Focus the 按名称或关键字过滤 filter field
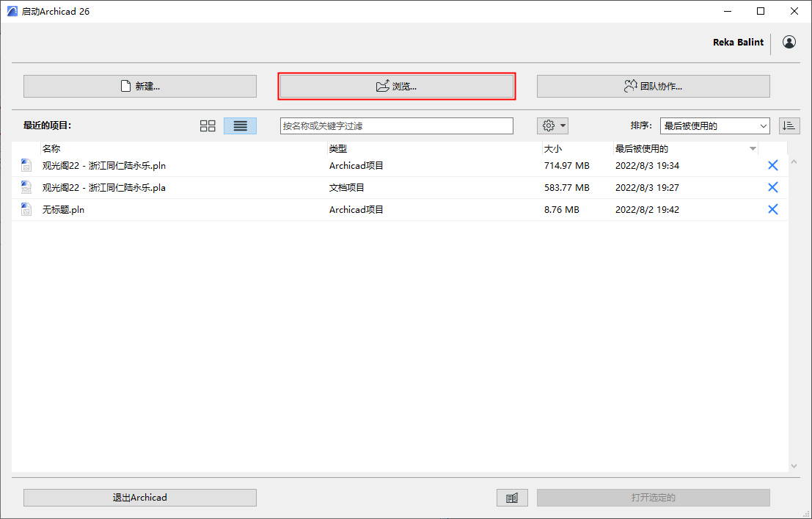The width and height of the screenshot is (812, 519). [x=397, y=126]
